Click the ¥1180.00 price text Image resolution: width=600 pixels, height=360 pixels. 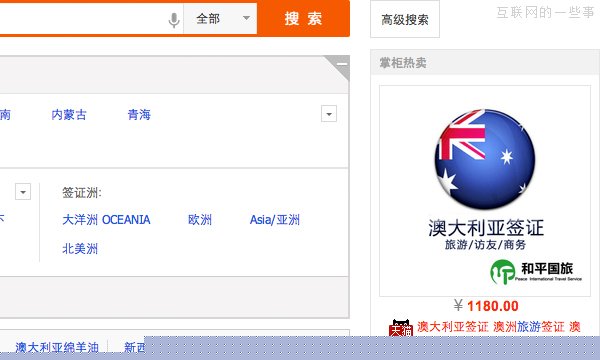pyautogui.click(x=486, y=306)
